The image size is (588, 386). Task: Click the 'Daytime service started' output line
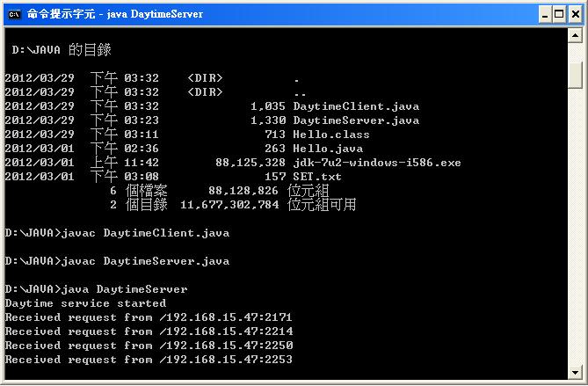coord(85,303)
